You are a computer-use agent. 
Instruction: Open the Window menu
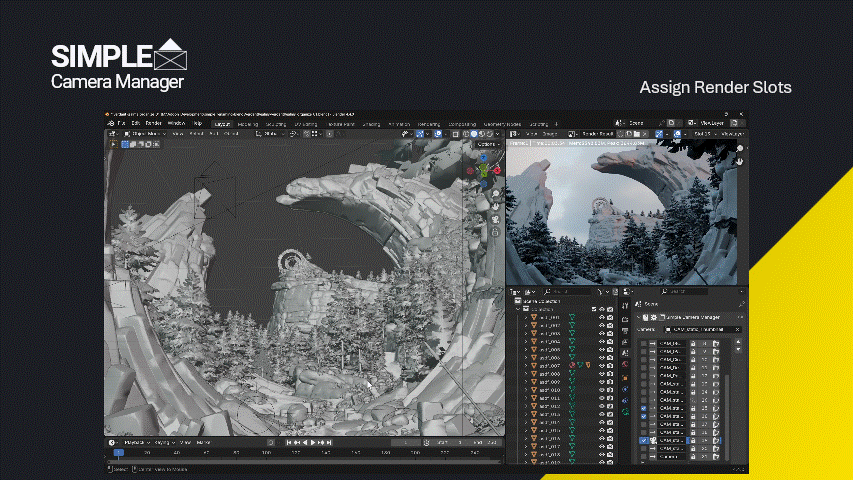tap(176, 124)
